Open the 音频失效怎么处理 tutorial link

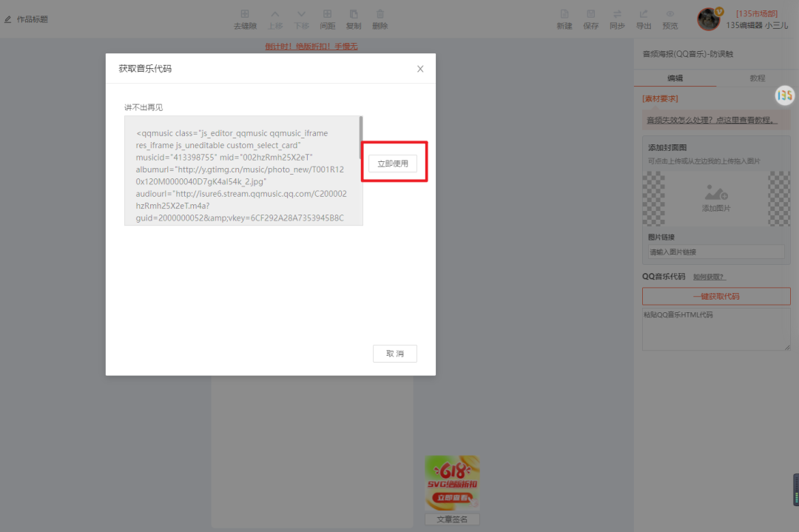[712, 121]
